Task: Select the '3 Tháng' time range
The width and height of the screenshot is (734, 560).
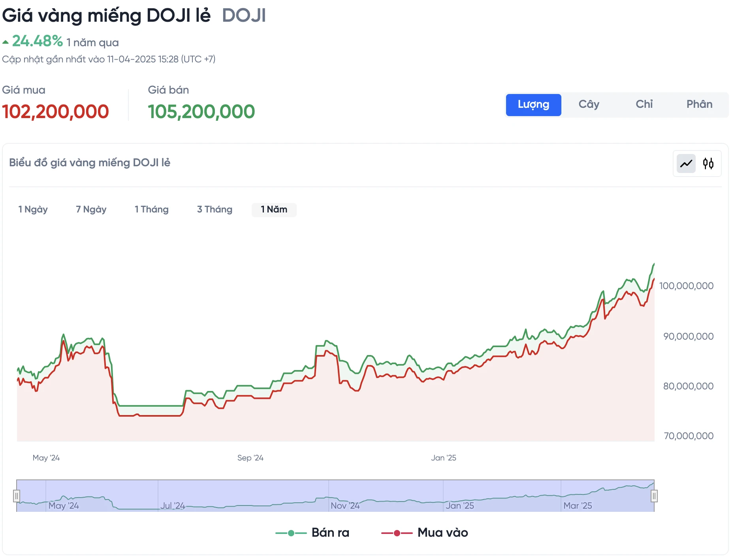Action: click(x=215, y=209)
